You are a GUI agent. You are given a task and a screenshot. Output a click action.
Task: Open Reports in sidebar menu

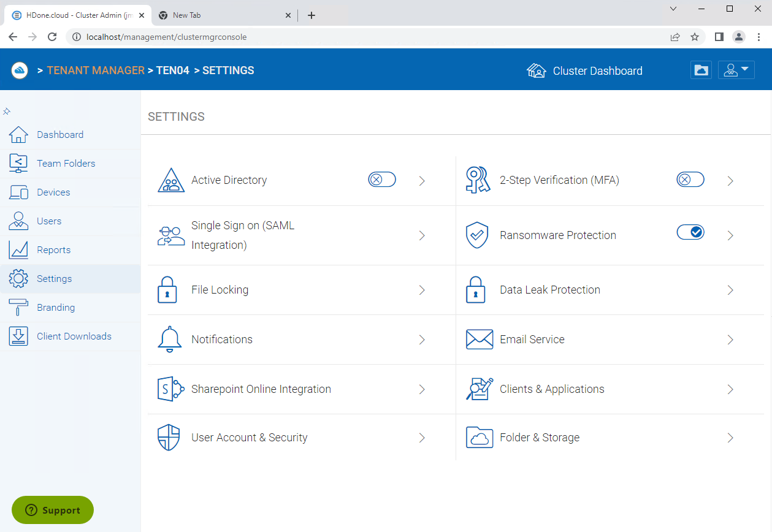54,250
